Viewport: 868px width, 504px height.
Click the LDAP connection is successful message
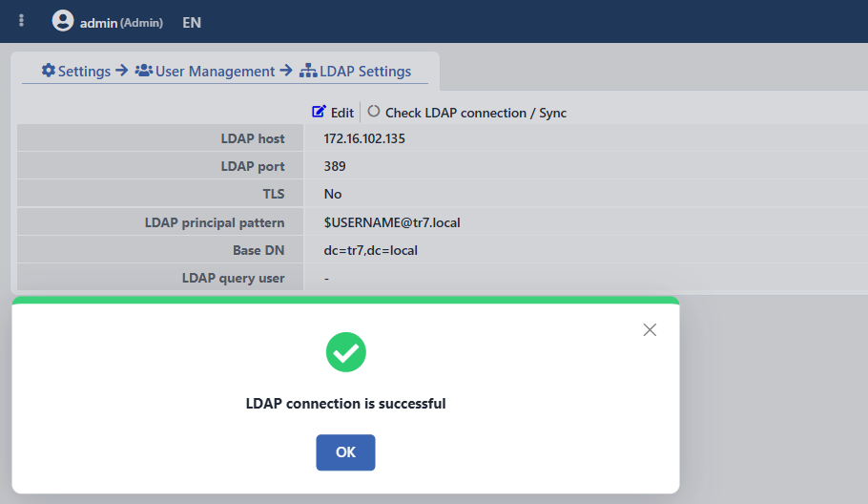(345, 404)
